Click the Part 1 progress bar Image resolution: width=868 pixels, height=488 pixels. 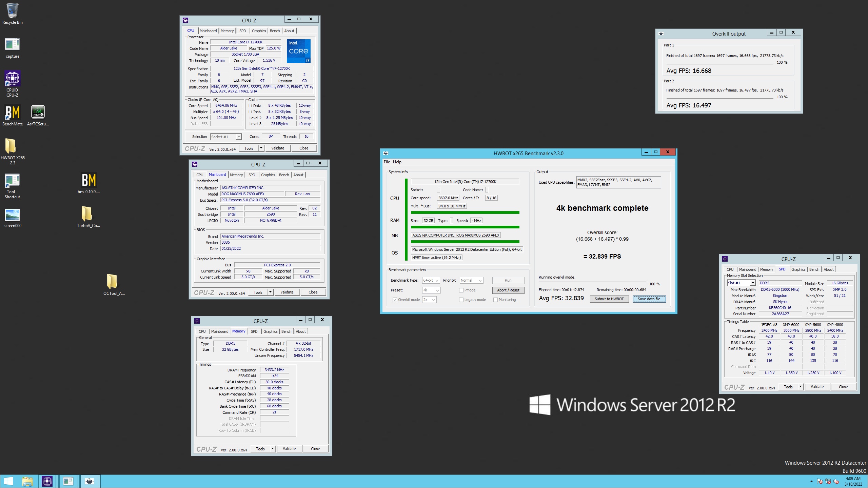719,63
